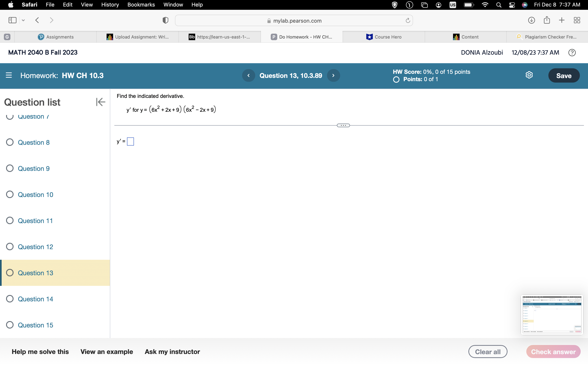The height and width of the screenshot is (367, 588).
Task: Go to next question chevron
Action: point(333,75)
